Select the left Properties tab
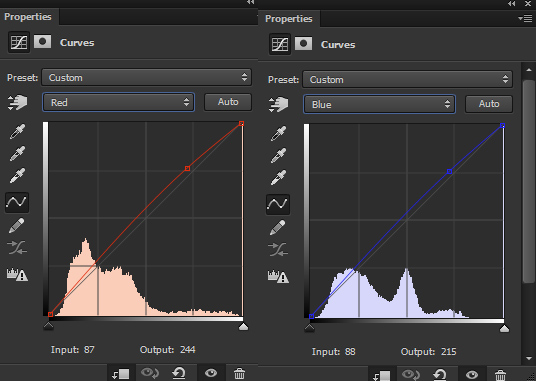This screenshot has height=381, width=536. pyautogui.click(x=28, y=17)
